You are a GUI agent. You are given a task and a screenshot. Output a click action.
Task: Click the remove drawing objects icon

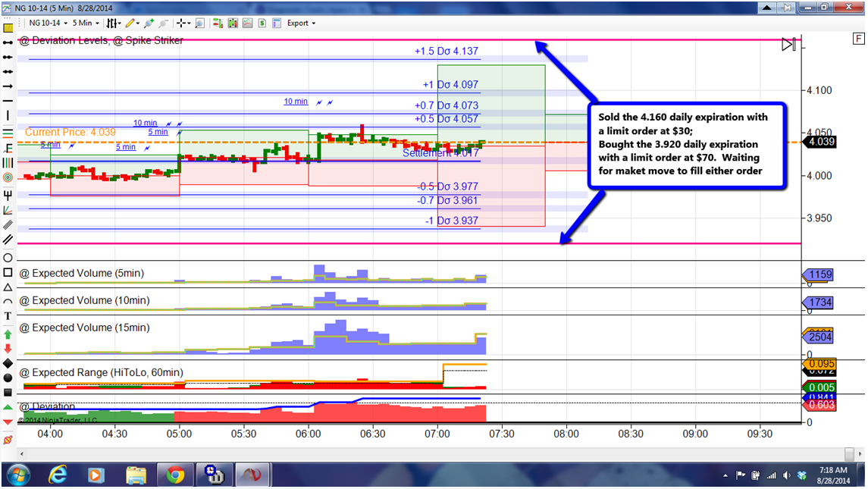(8, 440)
